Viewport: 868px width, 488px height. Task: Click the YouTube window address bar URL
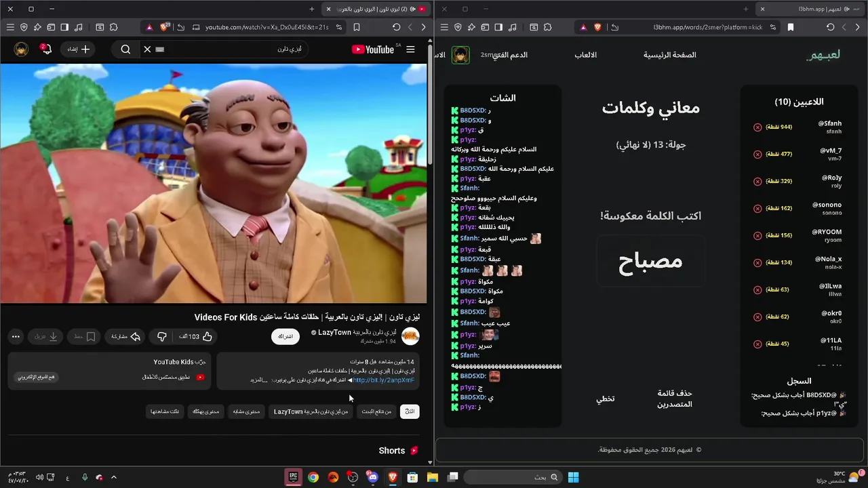267,27
